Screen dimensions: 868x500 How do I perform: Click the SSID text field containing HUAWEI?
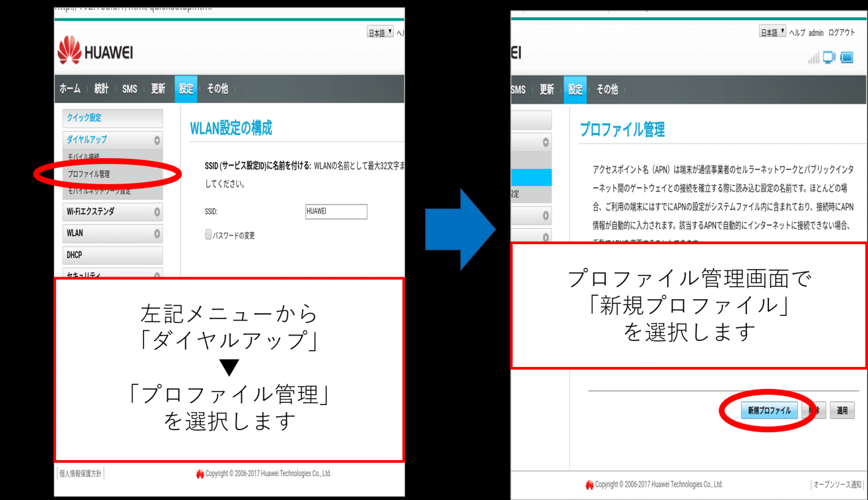(x=336, y=211)
